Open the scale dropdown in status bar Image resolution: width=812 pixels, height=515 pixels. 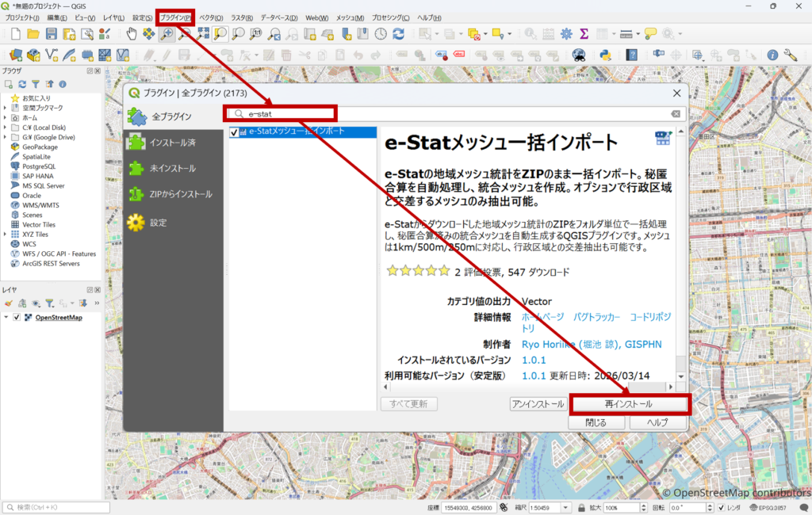(565, 507)
